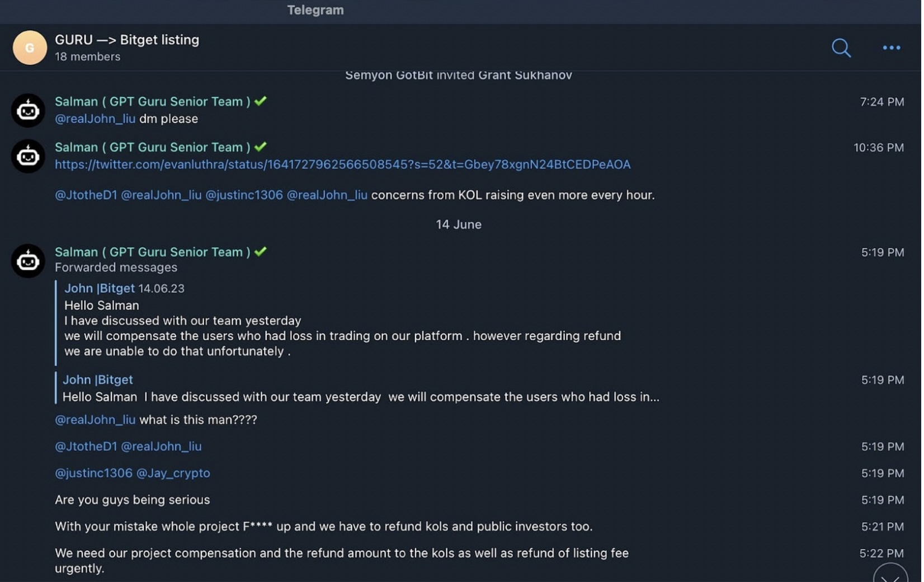Click Salman's sender name at 5:19 PM
This screenshot has width=924, height=582.
coord(152,252)
